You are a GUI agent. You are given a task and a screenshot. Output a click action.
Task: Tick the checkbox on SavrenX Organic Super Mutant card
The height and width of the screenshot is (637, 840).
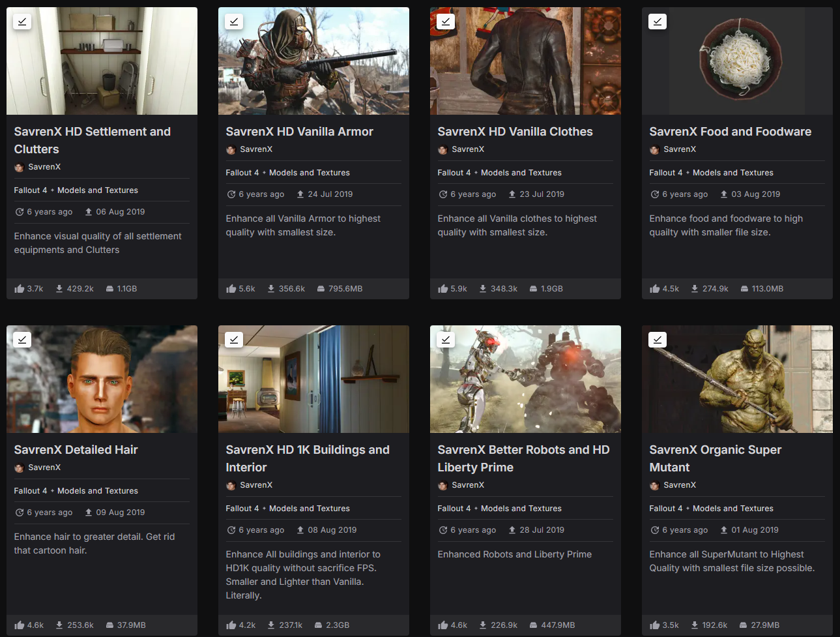(x=658, y=340)
